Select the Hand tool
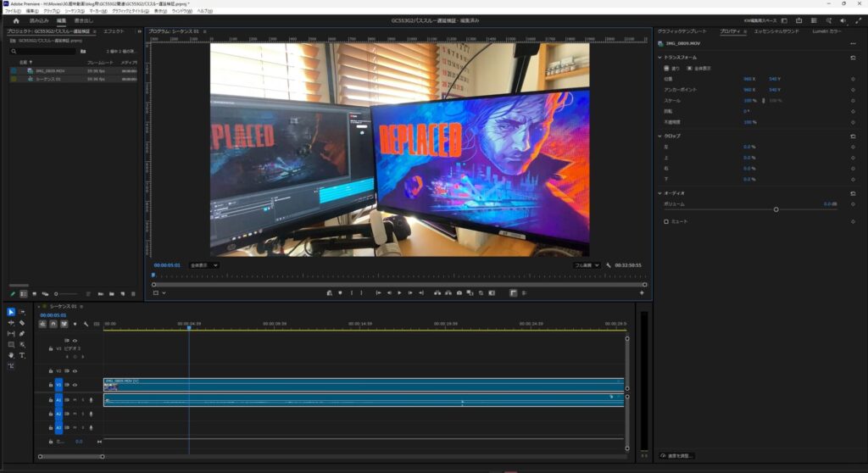 (11, 355)
